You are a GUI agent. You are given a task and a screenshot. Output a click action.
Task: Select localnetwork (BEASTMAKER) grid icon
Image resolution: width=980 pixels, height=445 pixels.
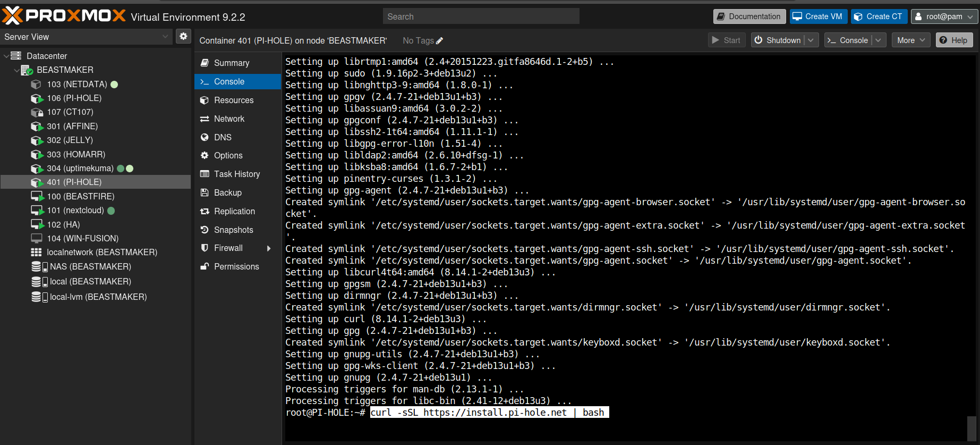point(36,252)
